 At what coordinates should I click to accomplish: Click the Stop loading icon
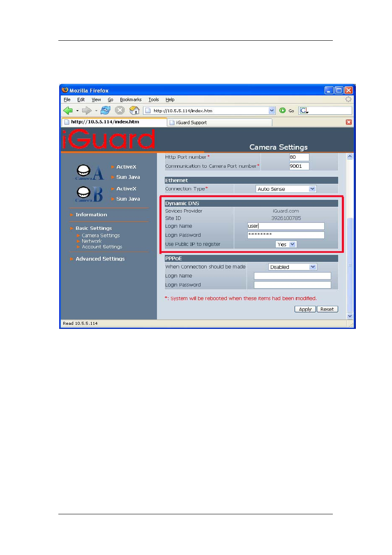[120, 110]
